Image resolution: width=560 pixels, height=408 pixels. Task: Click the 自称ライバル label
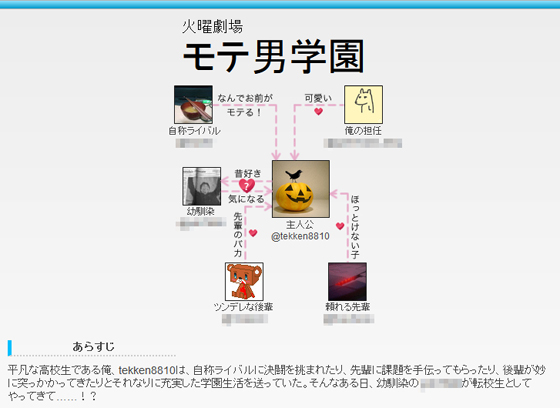194,131
